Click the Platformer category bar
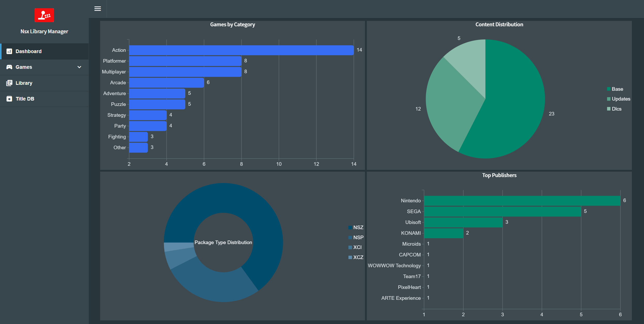Screen dimensions: 644x324 click(x=185, y=61)
